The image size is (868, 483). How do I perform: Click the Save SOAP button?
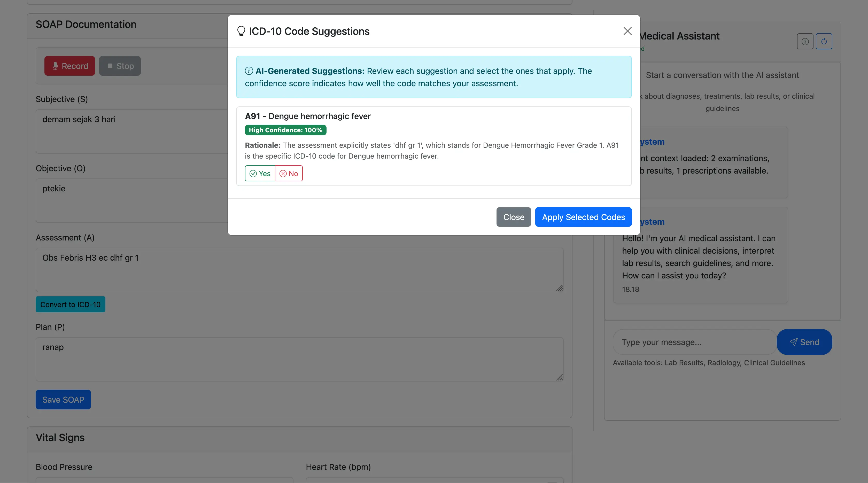click(x=63, y=400)
